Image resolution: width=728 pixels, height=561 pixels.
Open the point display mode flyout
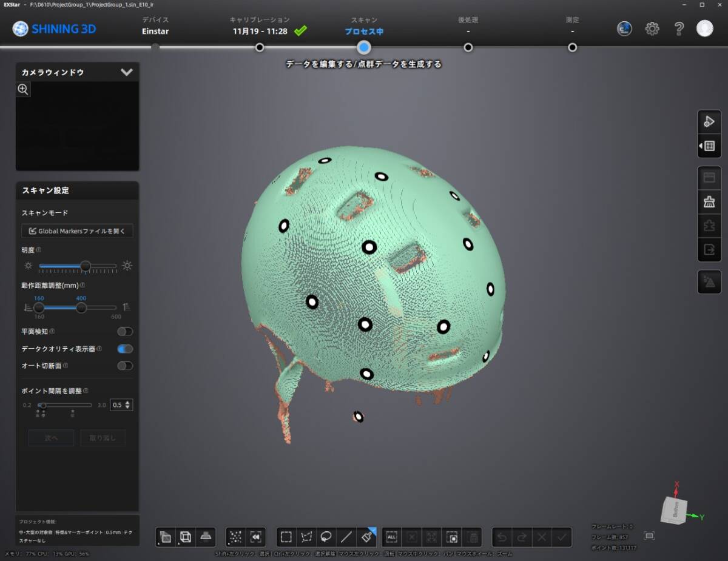(x=235, y=537)
